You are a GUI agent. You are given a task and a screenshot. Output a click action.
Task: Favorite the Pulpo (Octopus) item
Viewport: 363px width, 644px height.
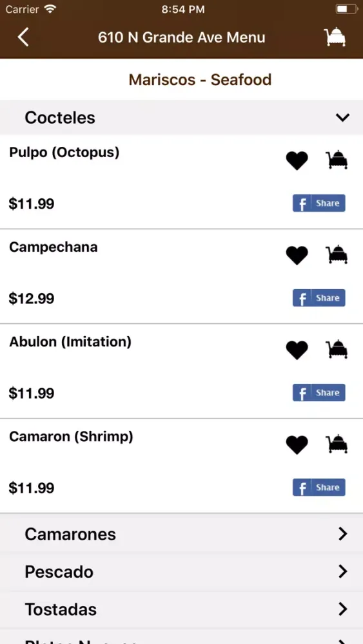pos(297,160)
